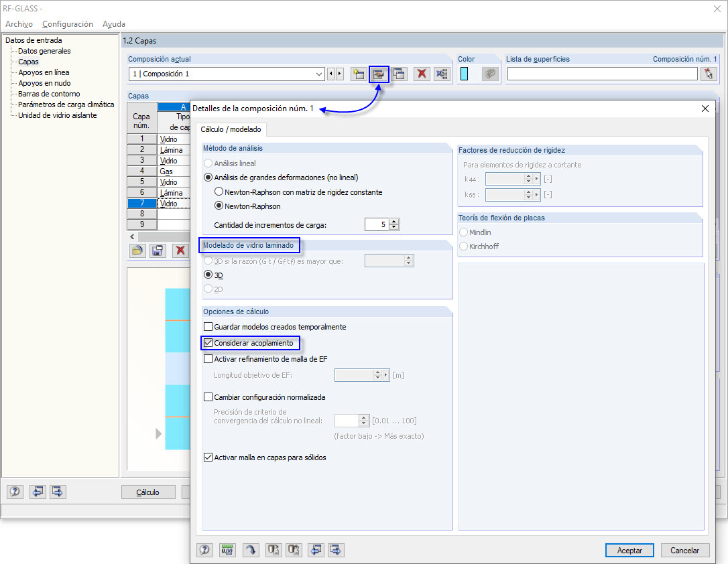
Task: Uncheck Considerar acoplamiento
Action: point(249,343)
